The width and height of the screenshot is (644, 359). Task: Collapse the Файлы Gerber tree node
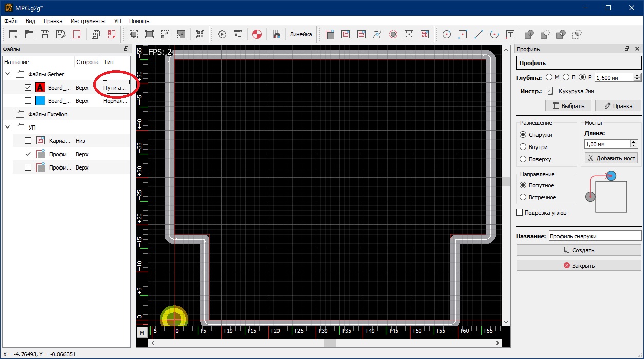pyautogui.click(x=8, y=74)
